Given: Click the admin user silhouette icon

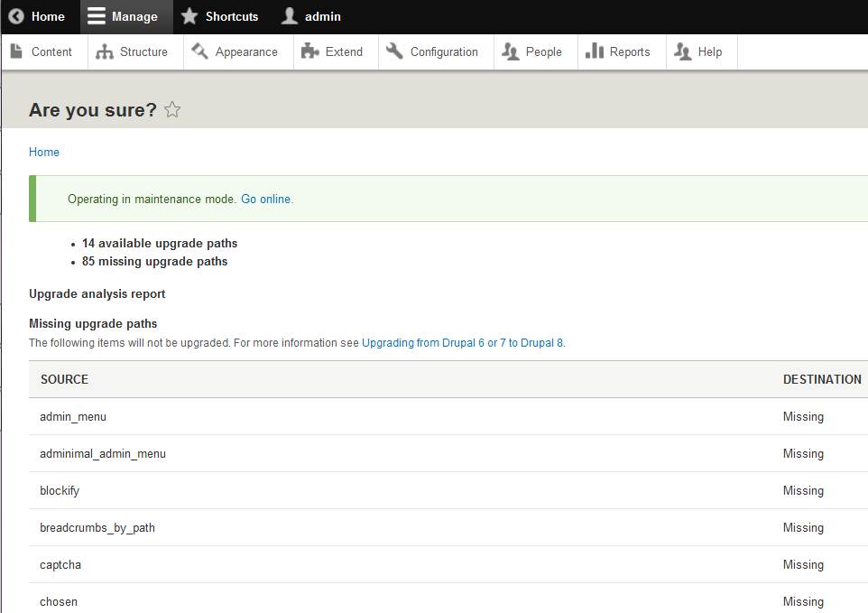Looking at the screenshot, I should (289, 16).
